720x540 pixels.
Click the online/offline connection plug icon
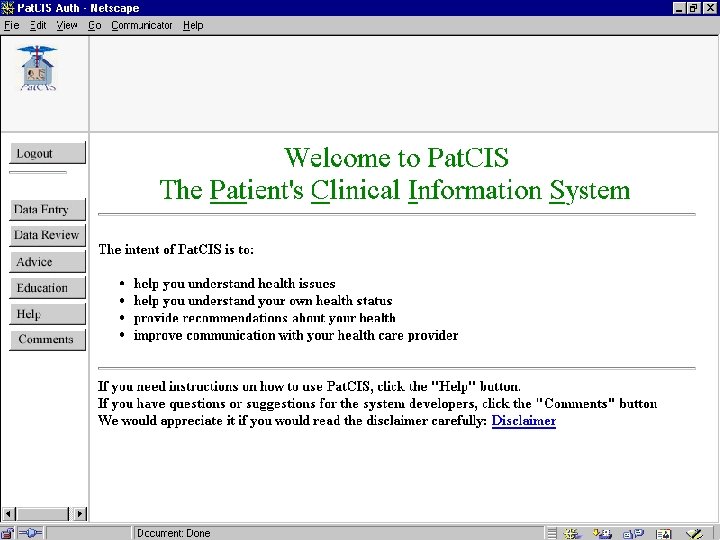coord(30,533)
